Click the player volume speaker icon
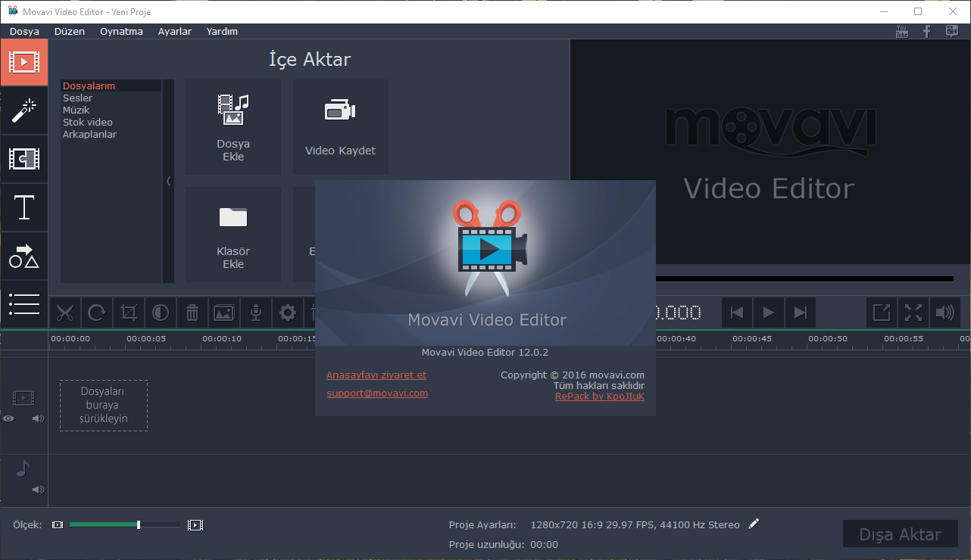This screenshot has width=971, height=560. pos(945,313)
